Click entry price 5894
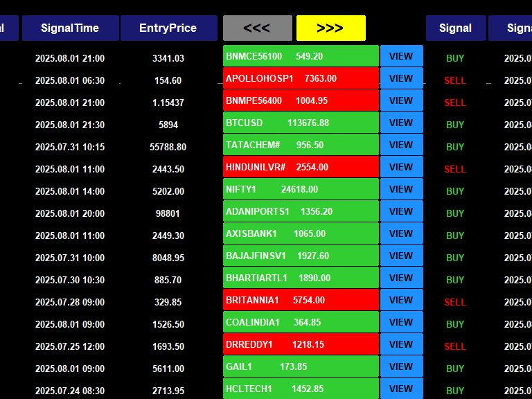 168,125
